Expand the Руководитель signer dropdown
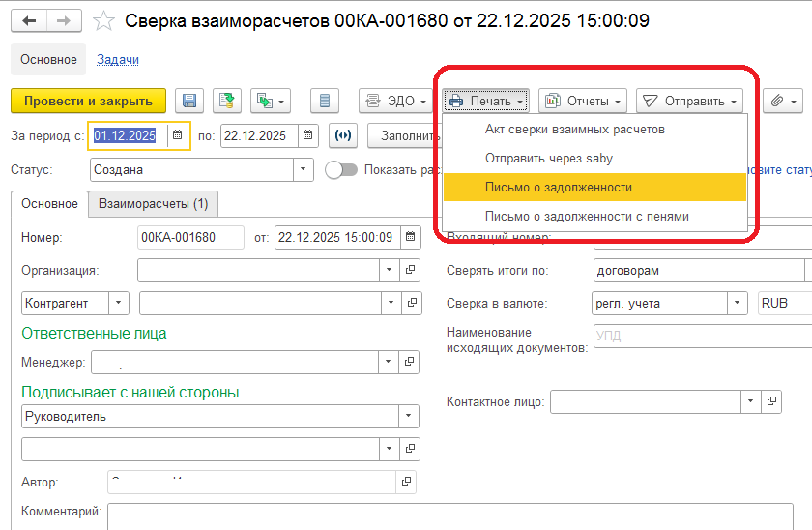The image size is (812, 530). click(409, 416)
